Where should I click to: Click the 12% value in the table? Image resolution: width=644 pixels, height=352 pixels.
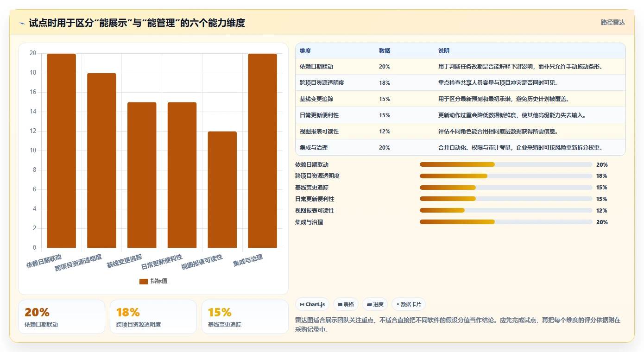(x=385, y=132)
